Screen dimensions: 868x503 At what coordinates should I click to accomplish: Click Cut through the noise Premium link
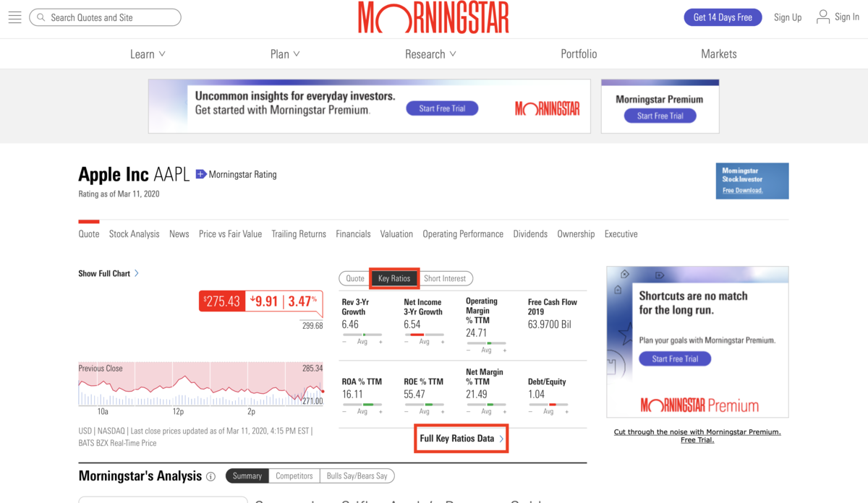pos(697,435)
